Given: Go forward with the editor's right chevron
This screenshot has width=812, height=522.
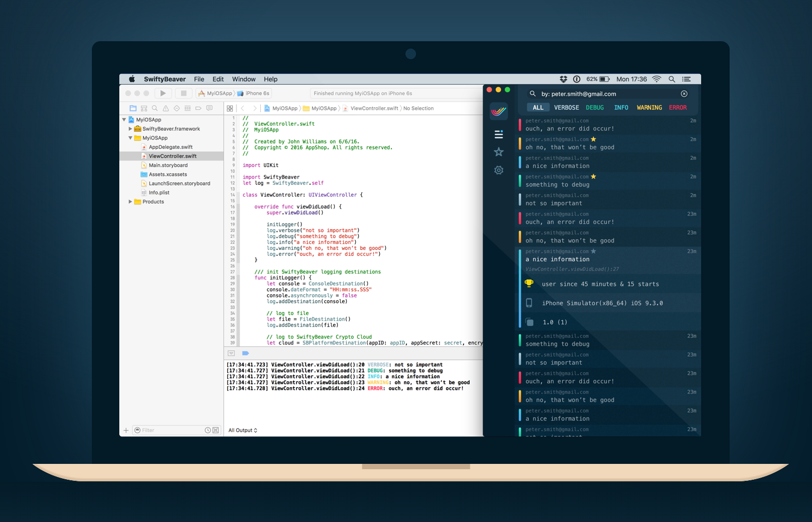Looking at the screenshot, I should coord(254,108).
